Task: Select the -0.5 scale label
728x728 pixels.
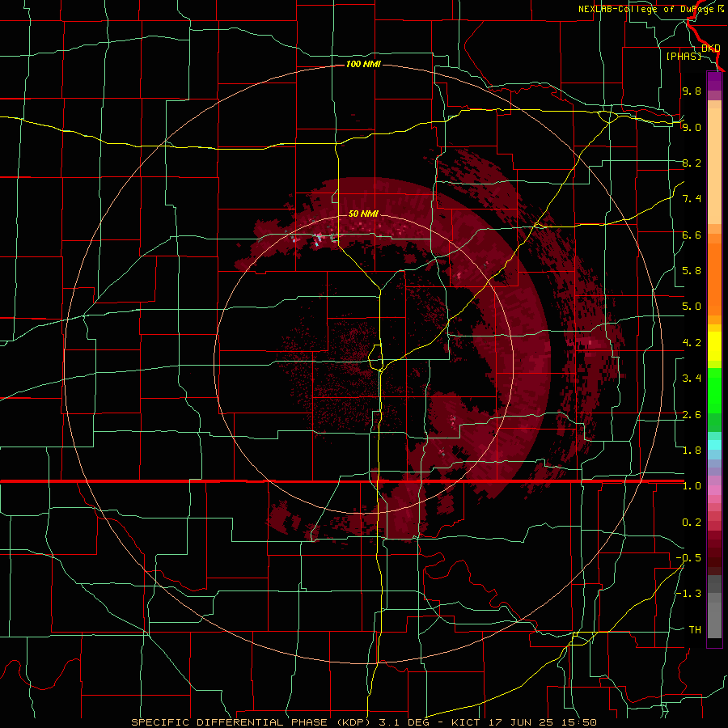Action: pyautogui.click(x=688, y=558)
